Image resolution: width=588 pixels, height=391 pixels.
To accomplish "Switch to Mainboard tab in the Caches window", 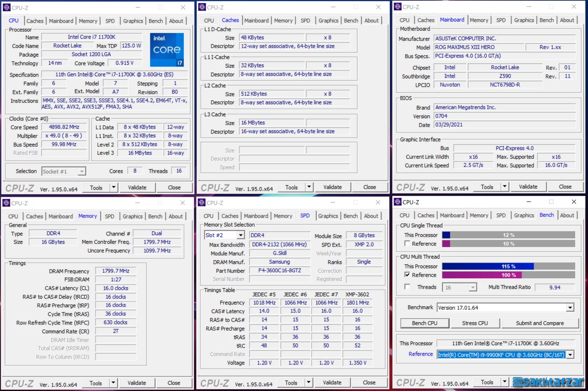I will 257,21.
